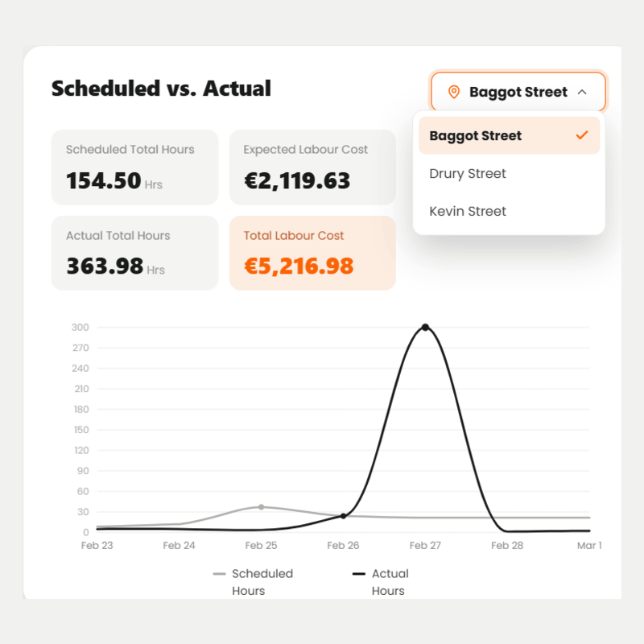This screenshot has width=644, height=644.
Task: Collapse dropdown using the chevron arrow
Action: pos(581,92)
